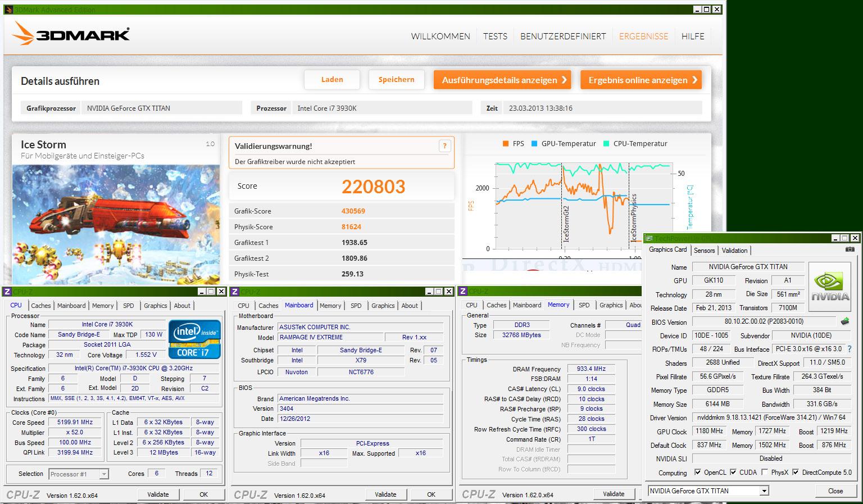Click the Prozessor field Intel Core i7 3930K
Screen dimensions: 863x504
click(382, 108)
